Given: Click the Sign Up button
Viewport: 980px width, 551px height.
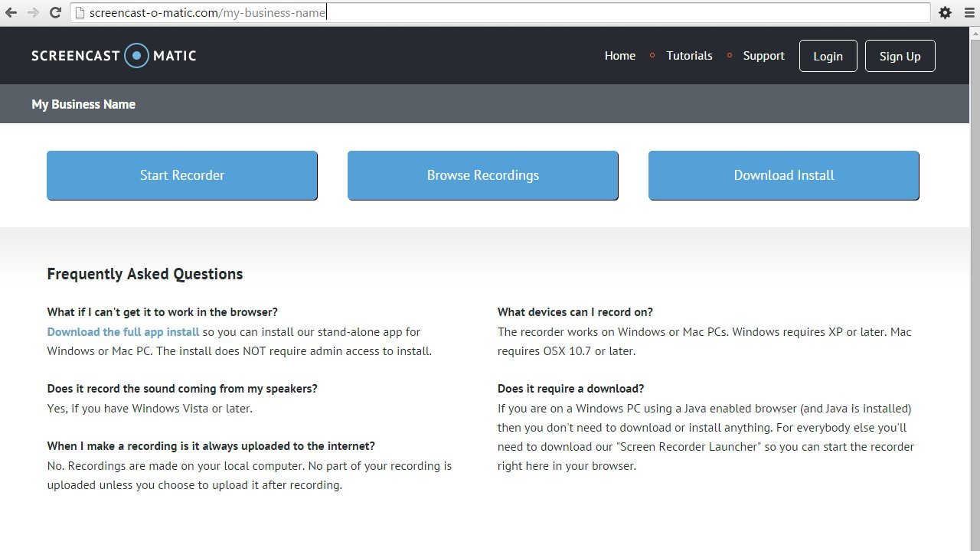Looking at the screenshot, I should coord(900,56).
